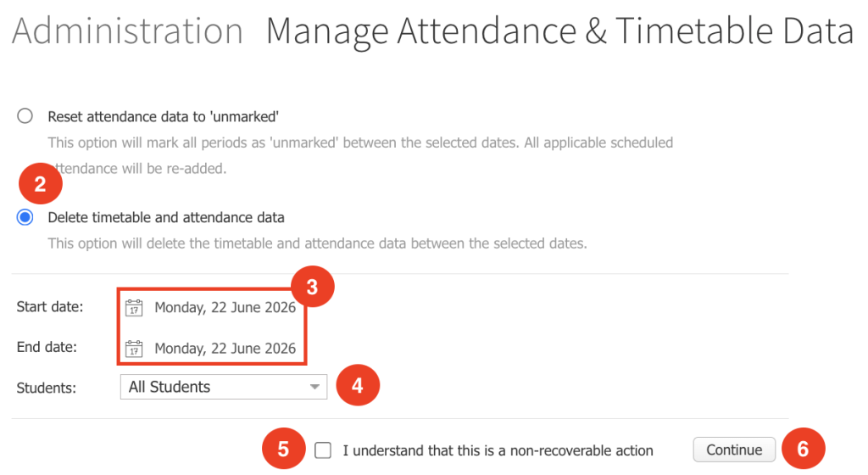The width and height of the screenshot is (868, 475).
Task: Select Delete timetable and attendance data radio
Action: 25,217
